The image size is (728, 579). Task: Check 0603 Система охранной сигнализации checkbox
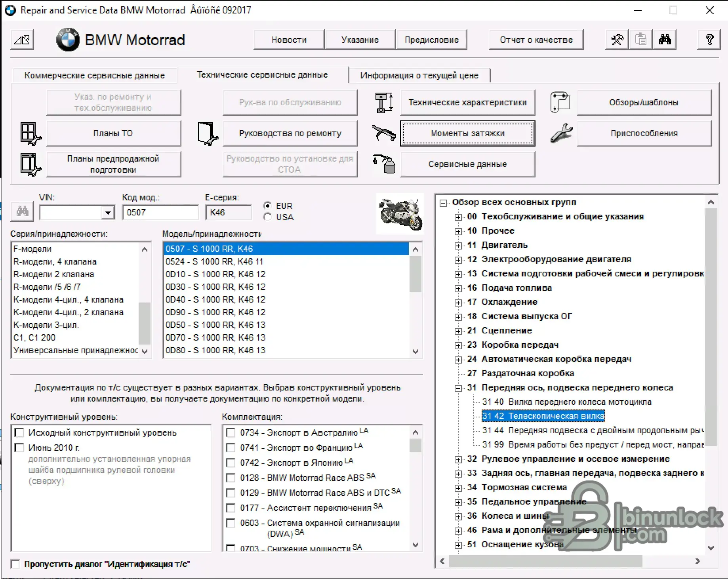click(x=231, y=523)
